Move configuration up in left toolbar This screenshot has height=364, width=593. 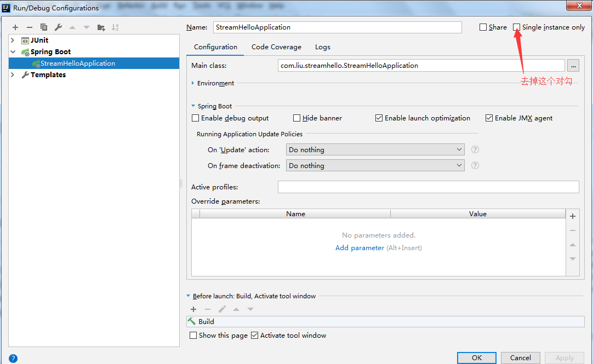(x=72, y=27)
